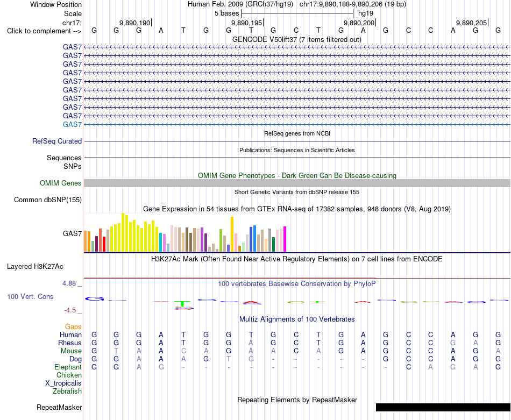
Task: Click the 9,890,205 position marker
Action: tap(472, 23)
